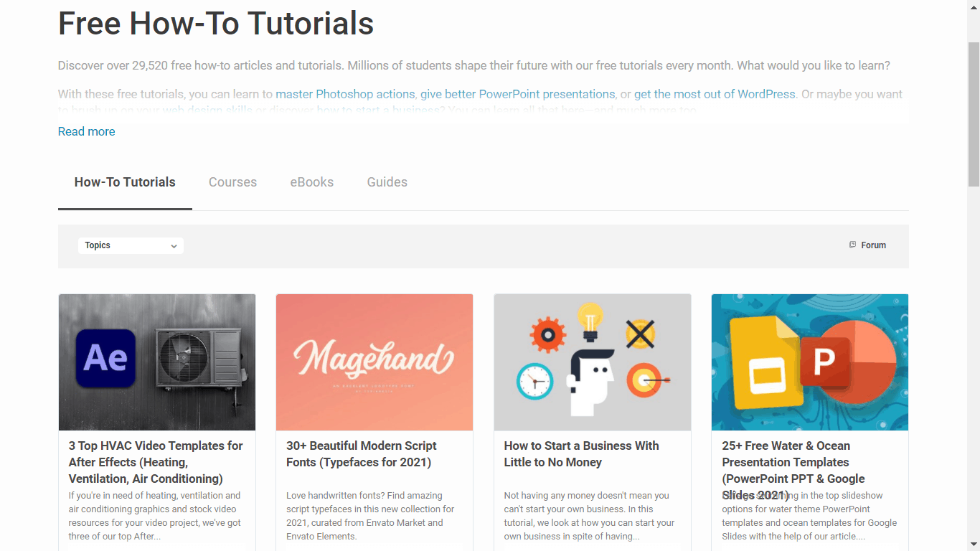Image resolution: width=980 pixels, height=551 pixels.
Task: Open the Forum link
Action: coord(873,245)
